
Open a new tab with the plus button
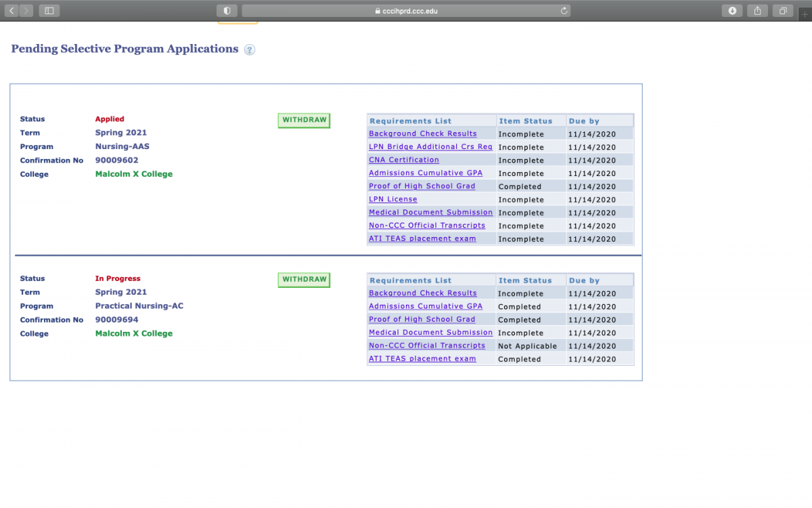(805, 13)
